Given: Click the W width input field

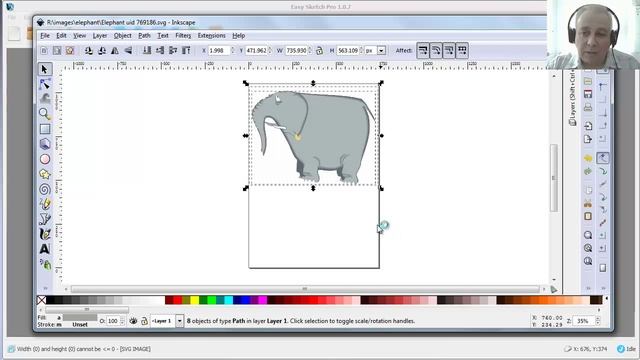Looking at the screenshot, I should 296,51.
